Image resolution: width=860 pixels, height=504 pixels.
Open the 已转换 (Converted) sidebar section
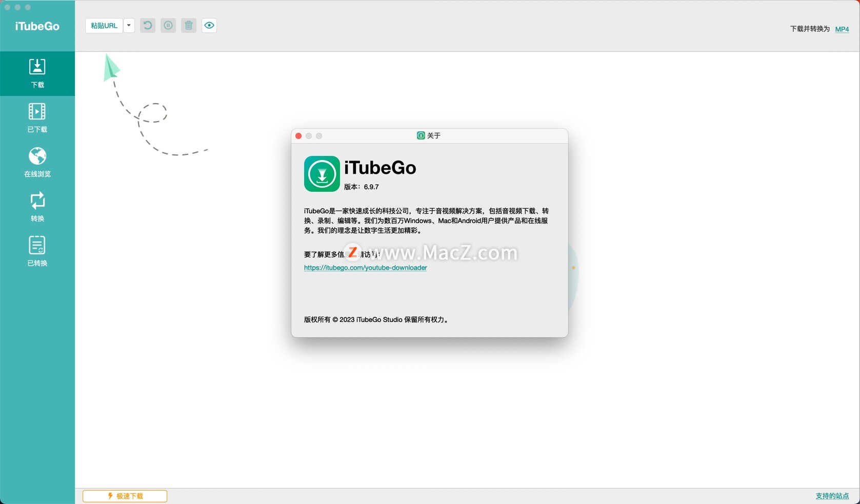(x=37, y=252)
